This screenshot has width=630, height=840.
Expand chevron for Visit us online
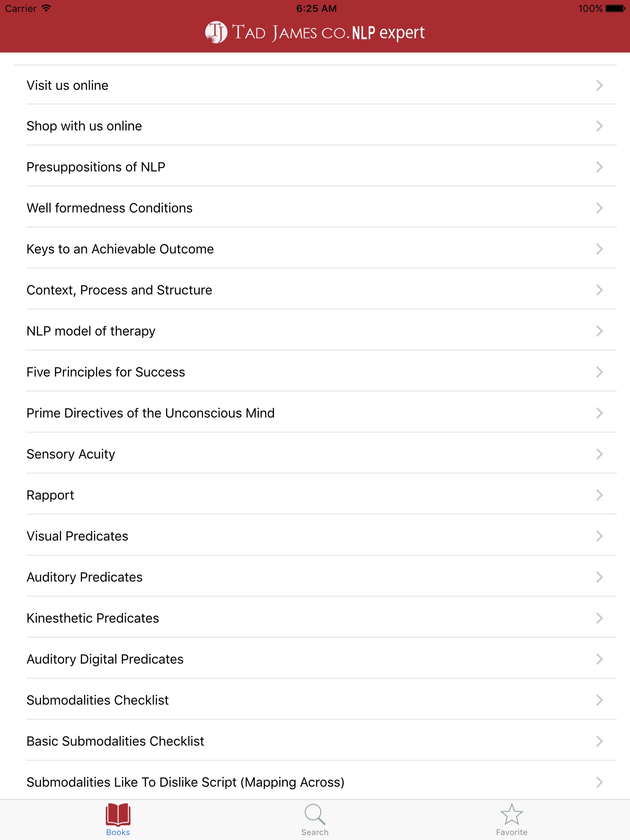pyautogui.click(x=599, y=85)
